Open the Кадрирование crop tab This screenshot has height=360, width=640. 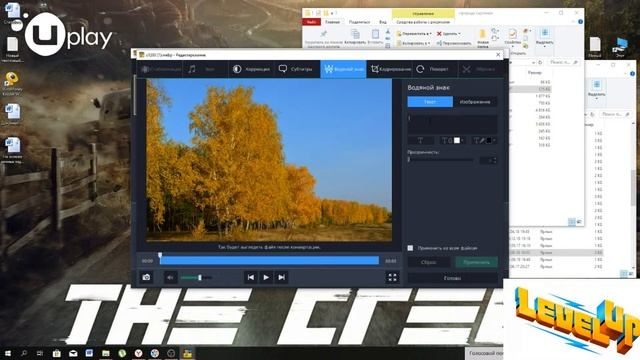390,69
